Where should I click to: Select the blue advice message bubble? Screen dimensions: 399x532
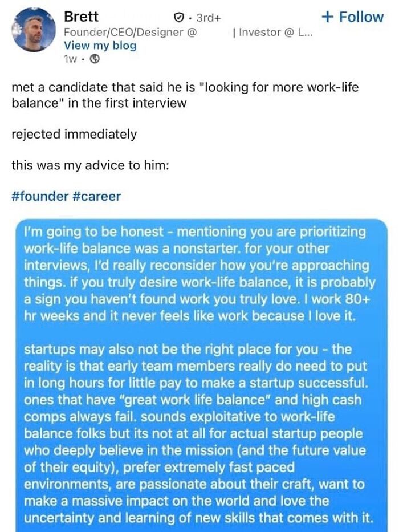pos(199,371)
